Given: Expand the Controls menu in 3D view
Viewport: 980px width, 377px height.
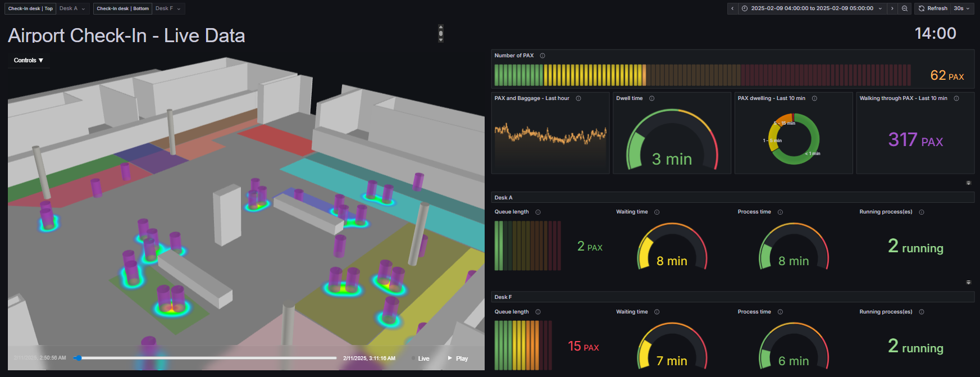Looking at the screenshot, I should 29,60.
